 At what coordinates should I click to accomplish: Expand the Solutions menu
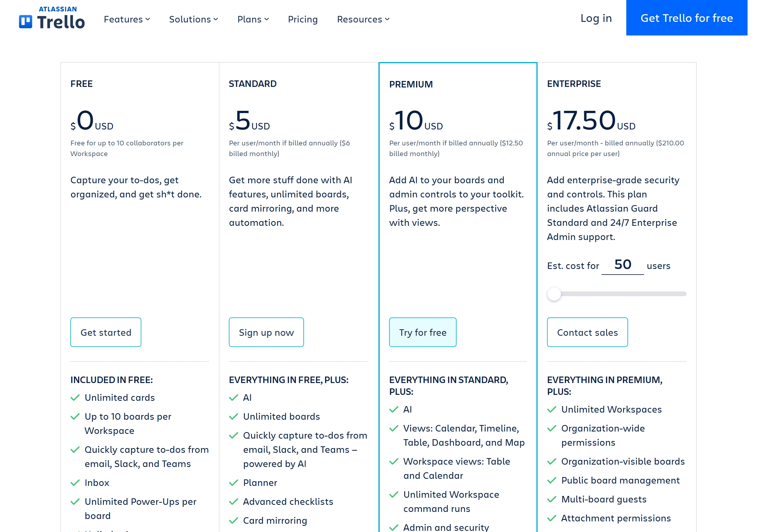[x=193, y=20]
